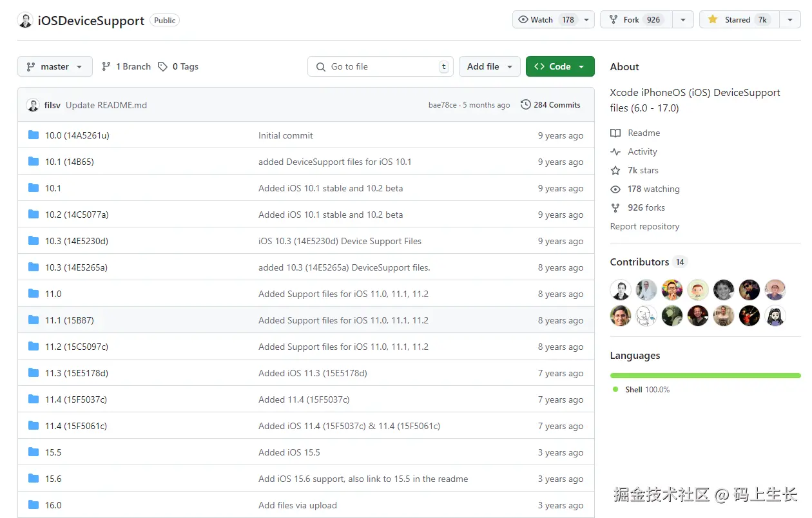Open 'iOS 10.3 (14E5230d) Device Support Files' commit

point(340,241)
